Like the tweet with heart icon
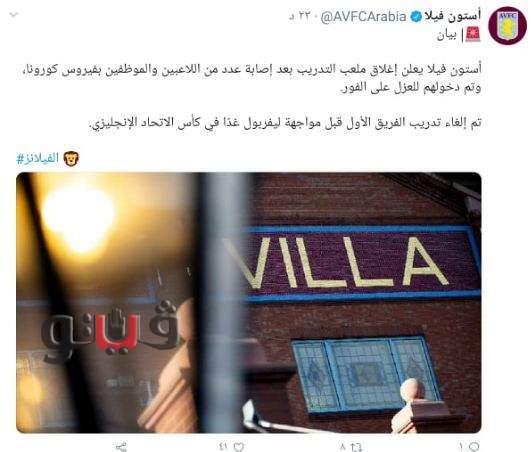 click(239, 446)
